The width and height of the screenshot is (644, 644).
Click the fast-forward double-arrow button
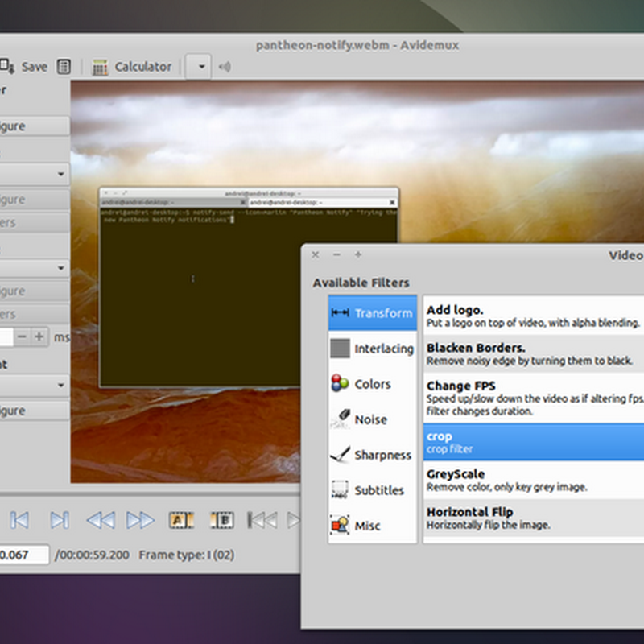[x=140, y=520]
